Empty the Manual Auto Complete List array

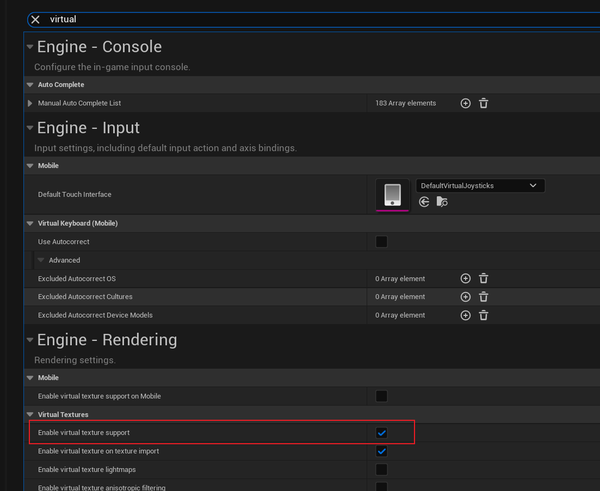(x=484, y=103)
